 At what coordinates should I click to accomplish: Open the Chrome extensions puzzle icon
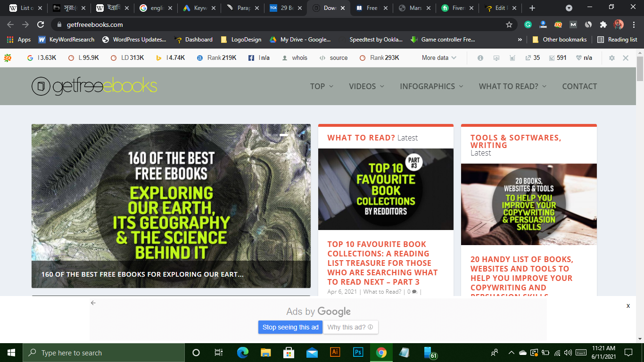[x=603, y=25]
